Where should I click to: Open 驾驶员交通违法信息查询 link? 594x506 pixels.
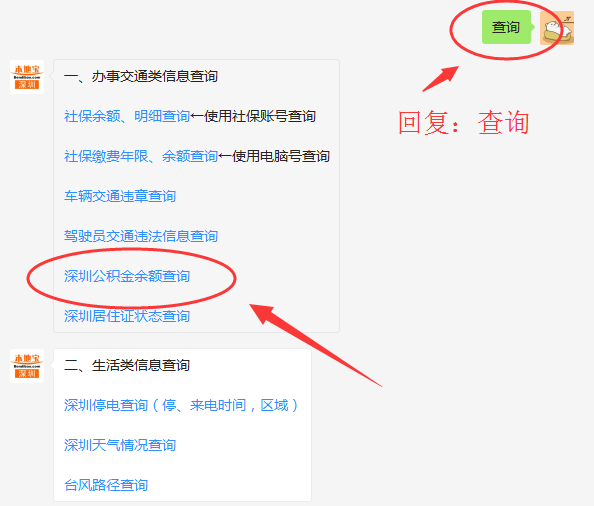point(141,236)
